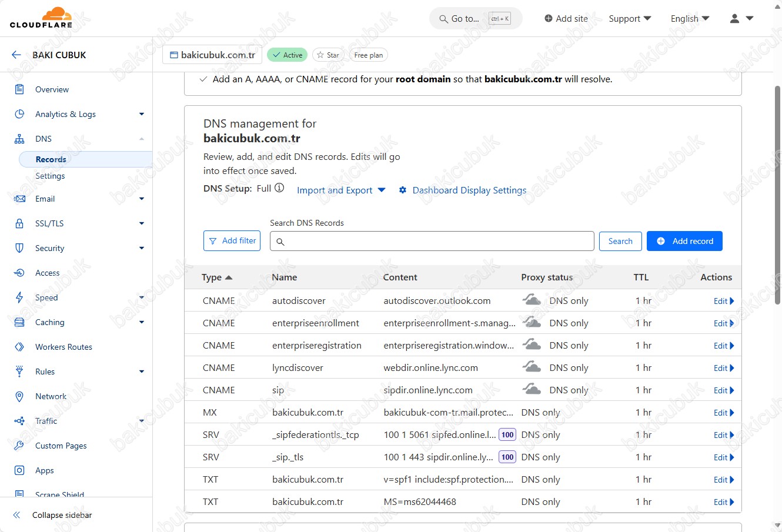
Task: Click the Rules funnel icon
Action: coord(19,372)
